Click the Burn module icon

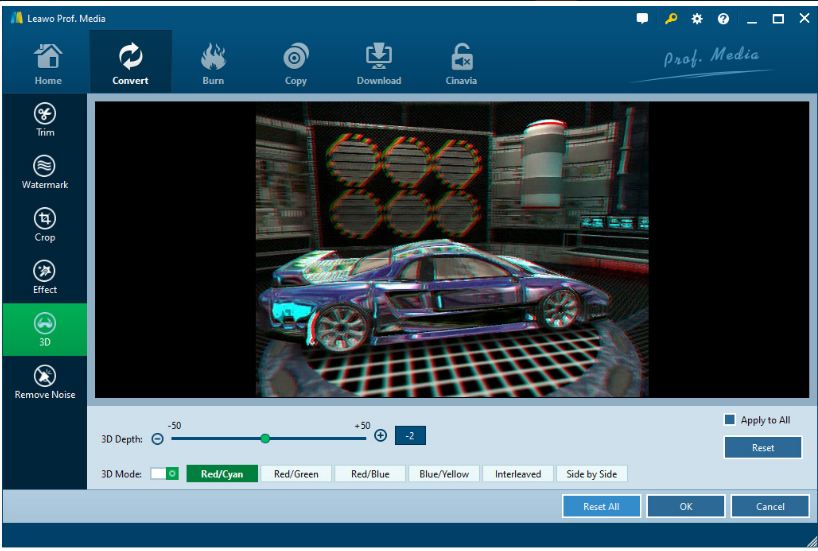213,65
